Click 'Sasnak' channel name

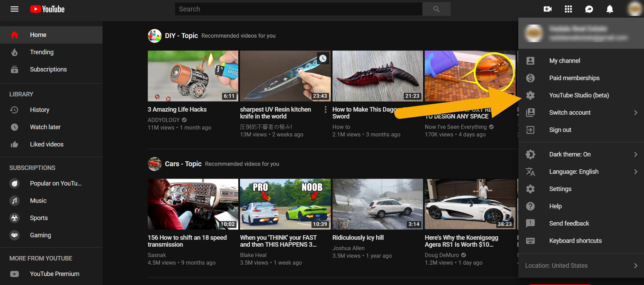coord(157,255)
